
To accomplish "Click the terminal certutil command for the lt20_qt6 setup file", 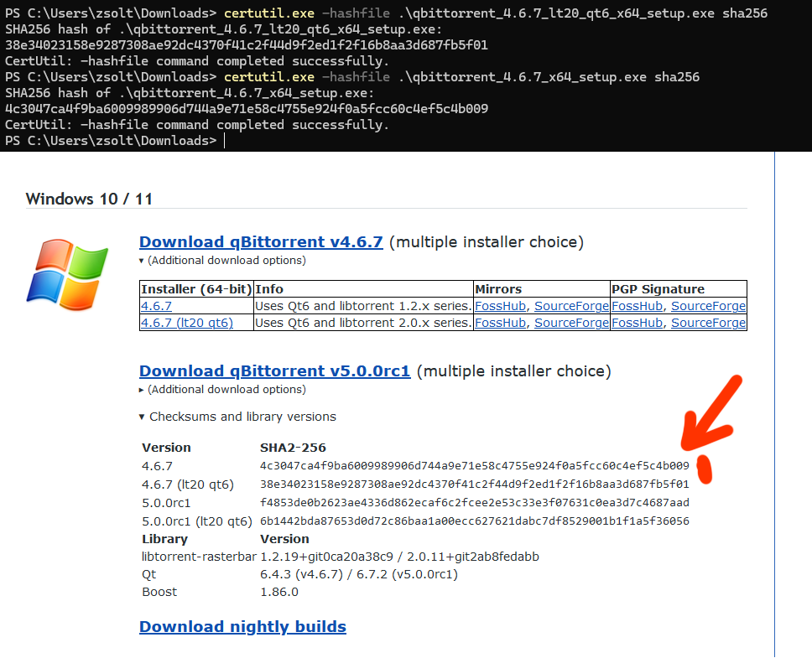I will (496, 13).
